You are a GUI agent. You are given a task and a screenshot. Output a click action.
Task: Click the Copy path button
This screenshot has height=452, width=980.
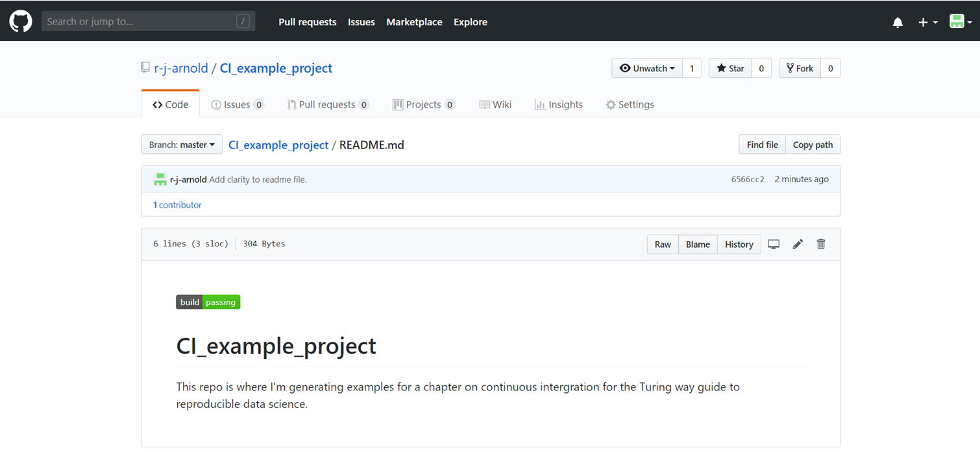tap(813, 145)
